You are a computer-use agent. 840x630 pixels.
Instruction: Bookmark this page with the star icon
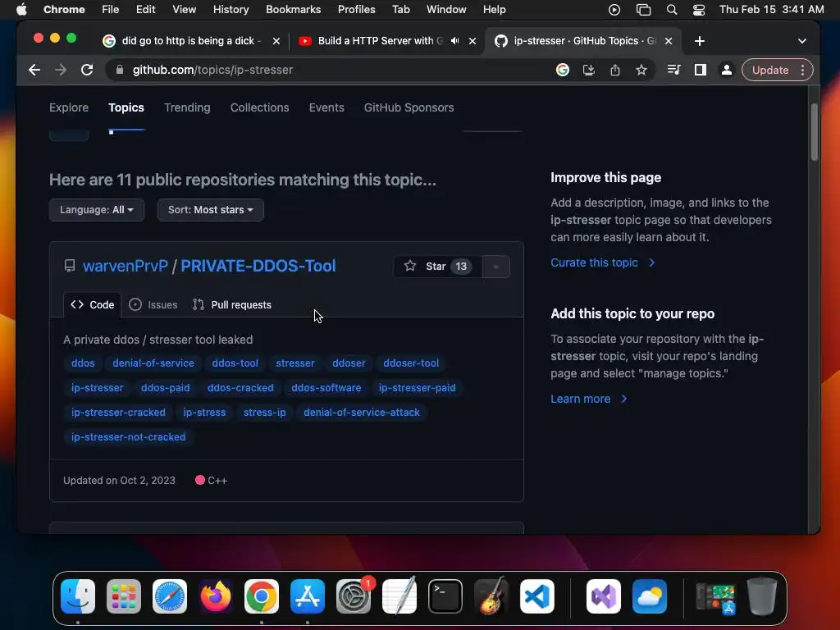[x=641, y=71]
